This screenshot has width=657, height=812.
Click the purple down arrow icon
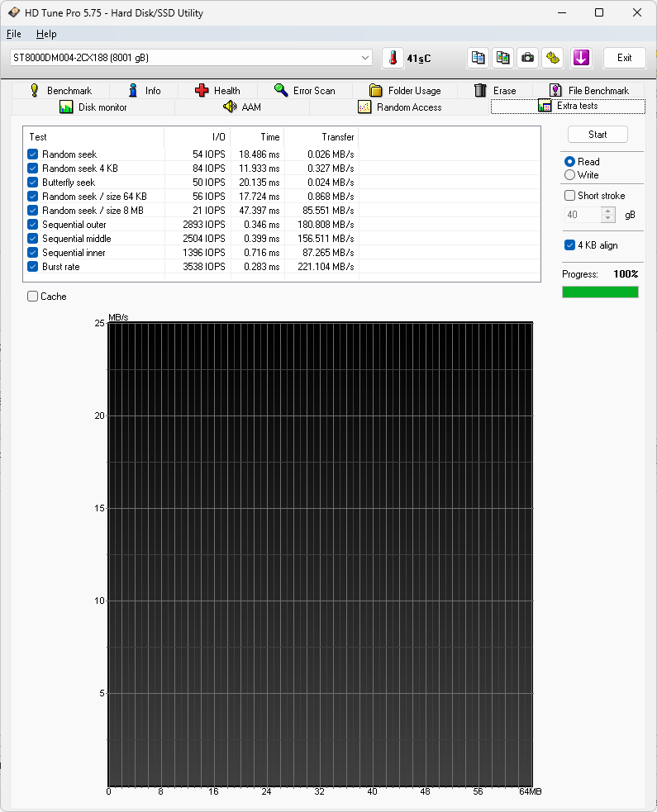581,58
